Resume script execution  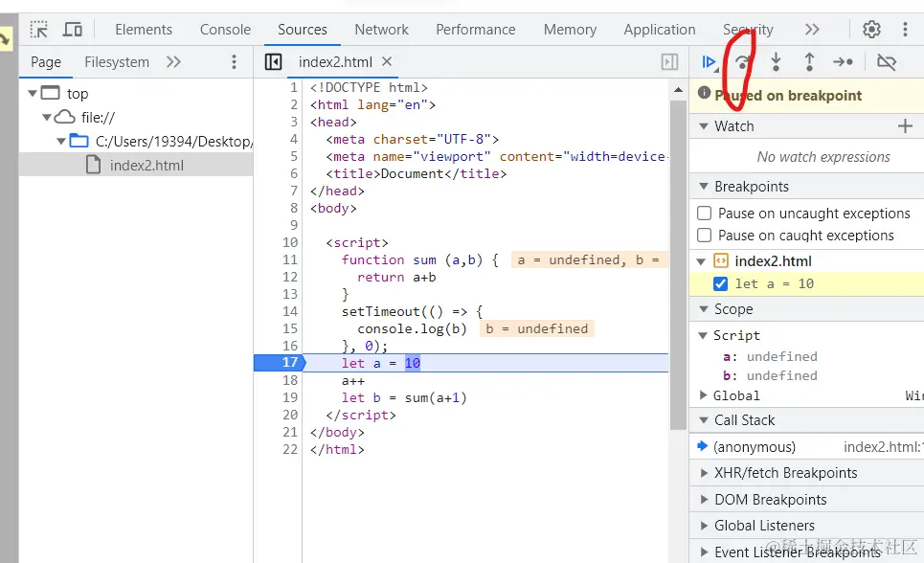[709, 62]
